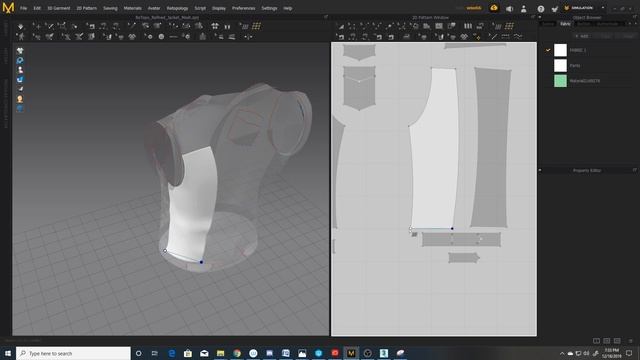Open the question mark help icon

(541, 9)
